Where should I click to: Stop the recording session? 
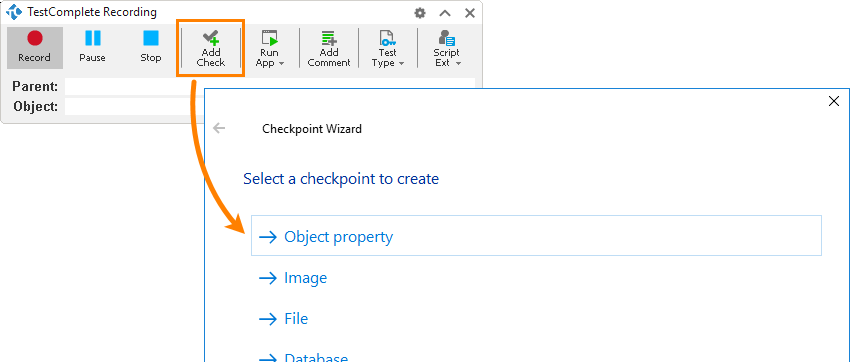151,48
